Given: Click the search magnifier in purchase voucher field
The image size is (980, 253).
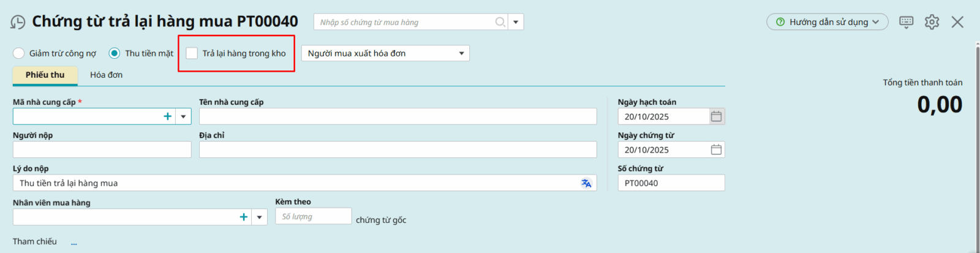Looking at the screenshot, I should point(500,22).
